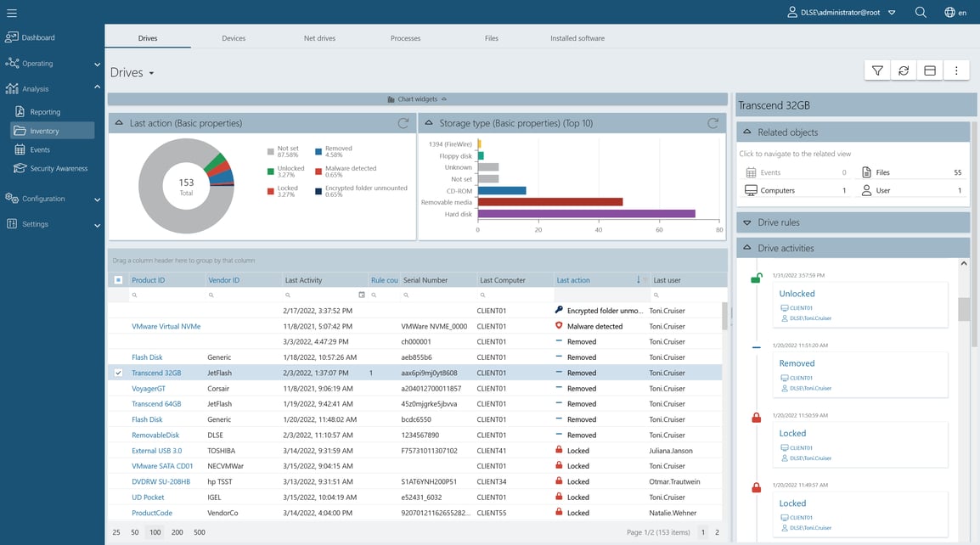
Task: Collapse the Analysis sidebar section
Action: pyautogui.click(x=97, y=87)
